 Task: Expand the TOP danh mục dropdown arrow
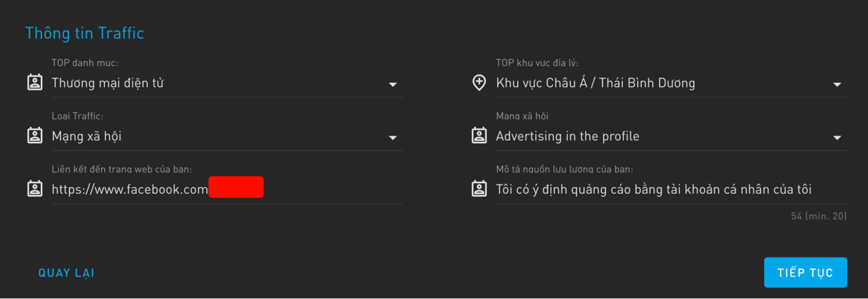(x=393, y=84)
